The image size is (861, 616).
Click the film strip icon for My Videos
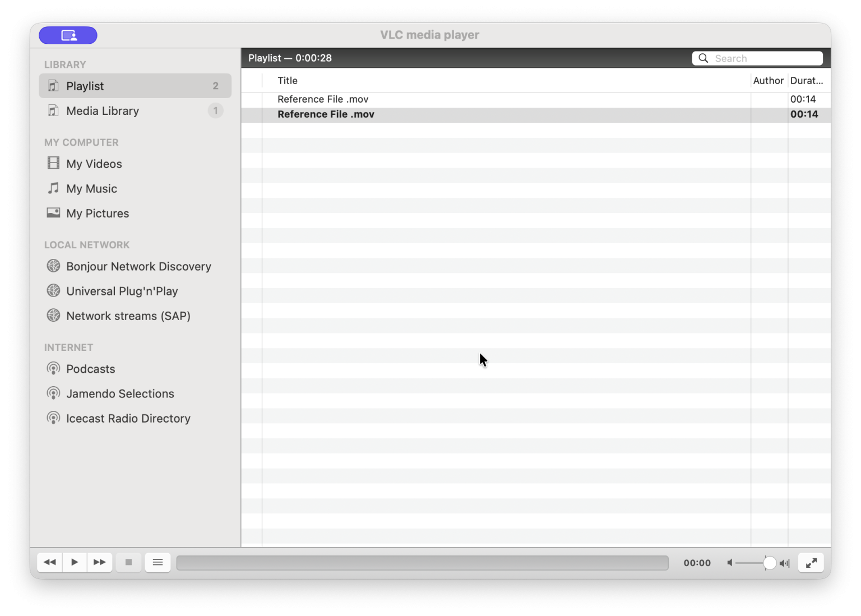pos(53,163)
